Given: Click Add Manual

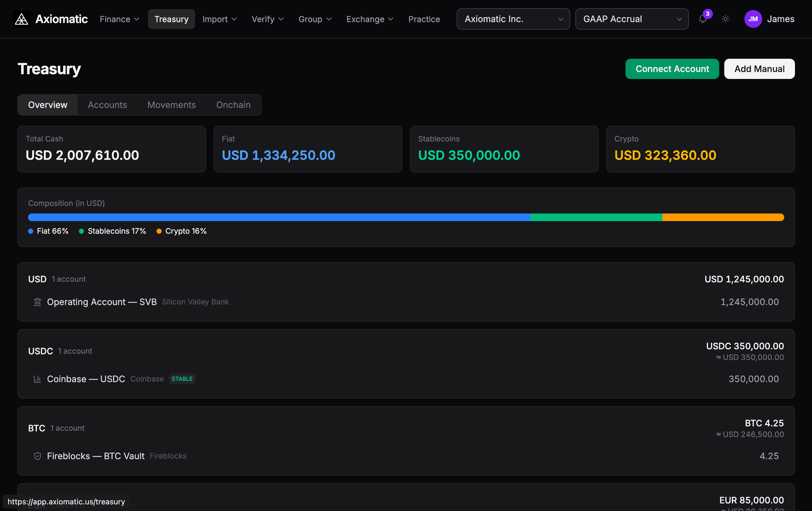Looking at the screenshot, I should (x=759, y=69).
